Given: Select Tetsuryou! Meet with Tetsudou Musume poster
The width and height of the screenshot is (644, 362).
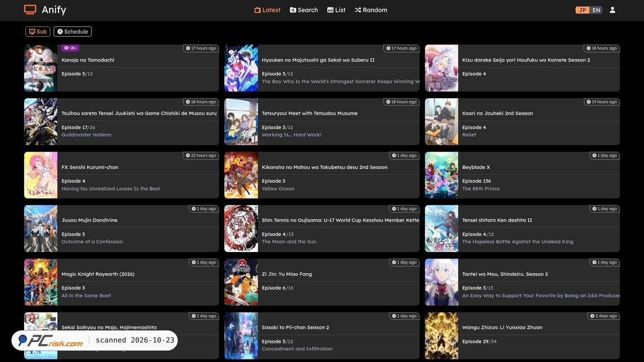Looking at the screenshot, I should (241, 122).
